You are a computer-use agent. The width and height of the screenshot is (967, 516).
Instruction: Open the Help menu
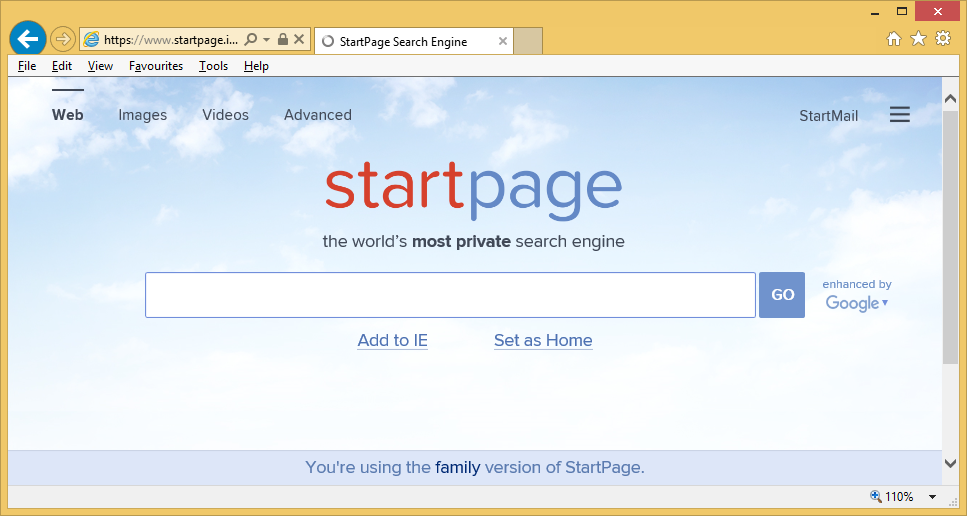point(256,66)
